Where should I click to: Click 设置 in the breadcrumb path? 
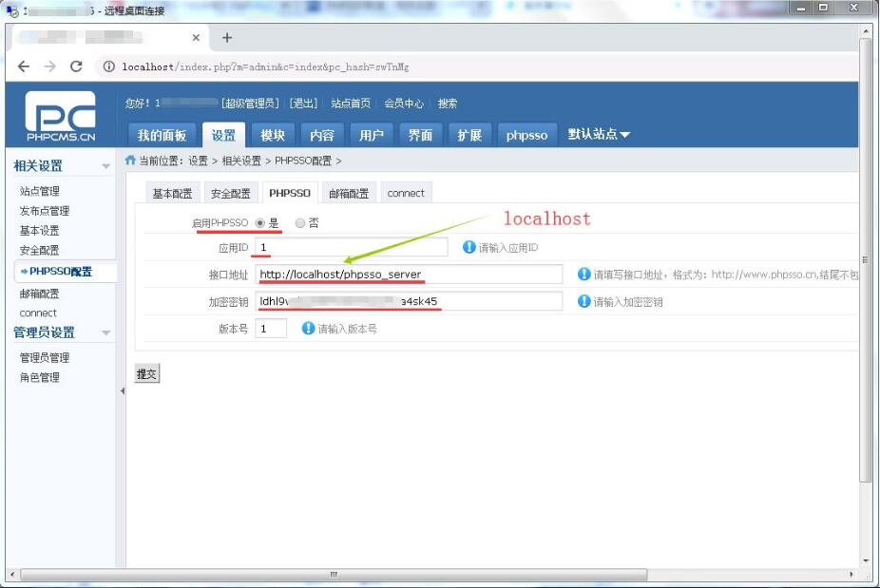(198, 161)
